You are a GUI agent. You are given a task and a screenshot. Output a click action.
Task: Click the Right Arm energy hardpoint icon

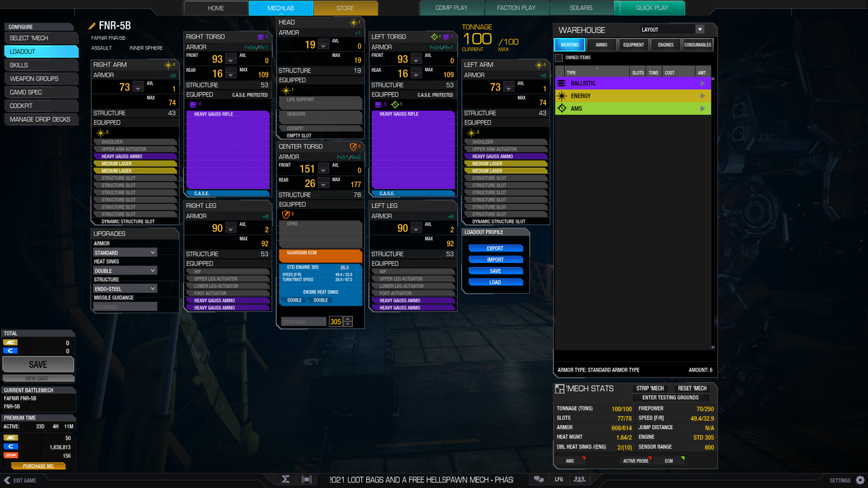(167, 65)
